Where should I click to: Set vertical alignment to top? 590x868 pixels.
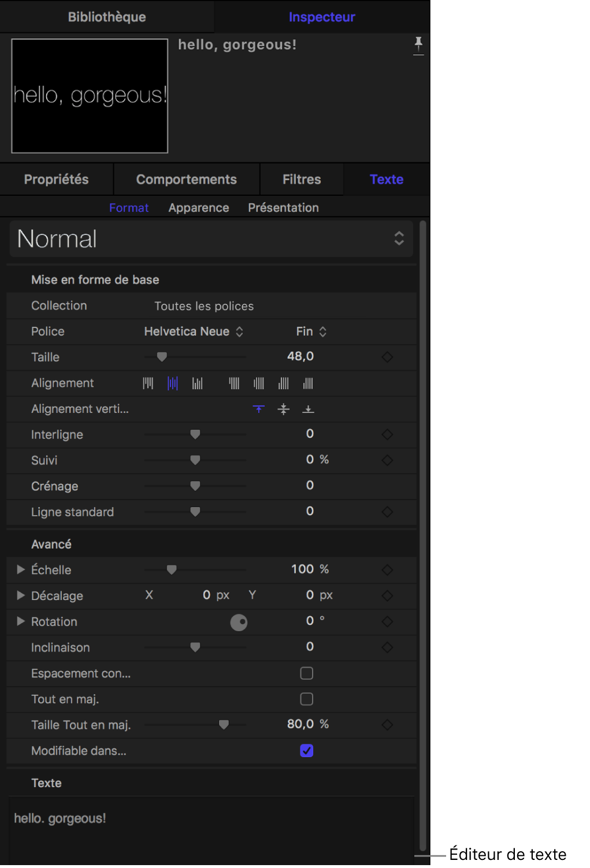tap(258, 409)
